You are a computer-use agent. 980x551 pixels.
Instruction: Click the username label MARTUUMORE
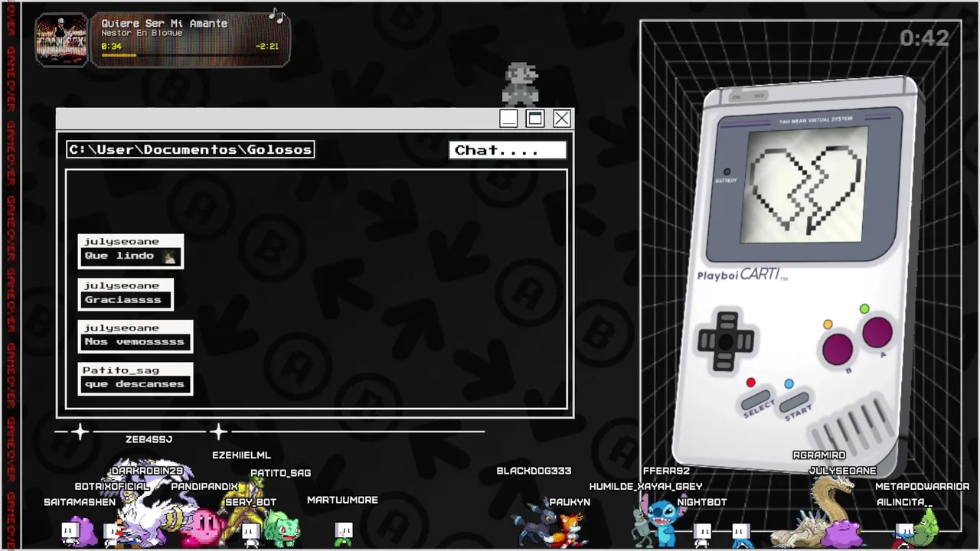point(342,500)
